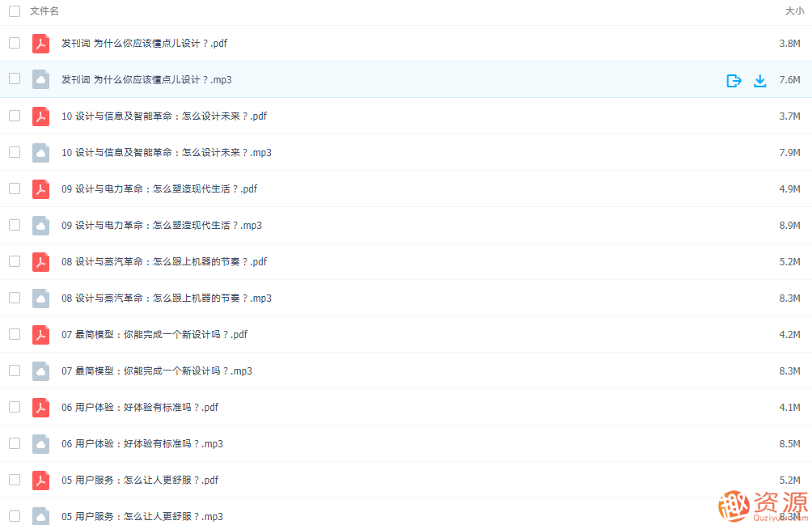The width and height of the screenshot is (812, 525).
Task: Open 05 用户服务：怎么让人更舒服？.pdf
Action: click(x=140, y=480)
